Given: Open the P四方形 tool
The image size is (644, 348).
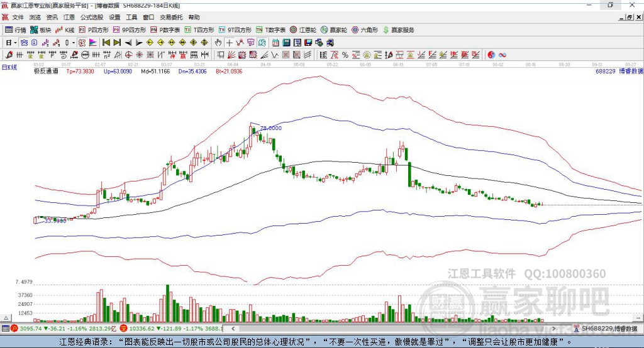Looking at the screenshot, I should point(94,30).
